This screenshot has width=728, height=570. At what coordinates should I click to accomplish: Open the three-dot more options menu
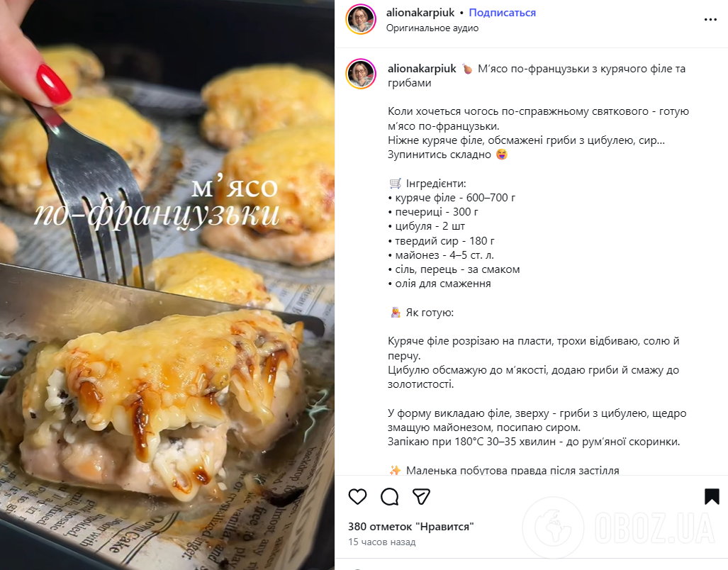point(710,19)
